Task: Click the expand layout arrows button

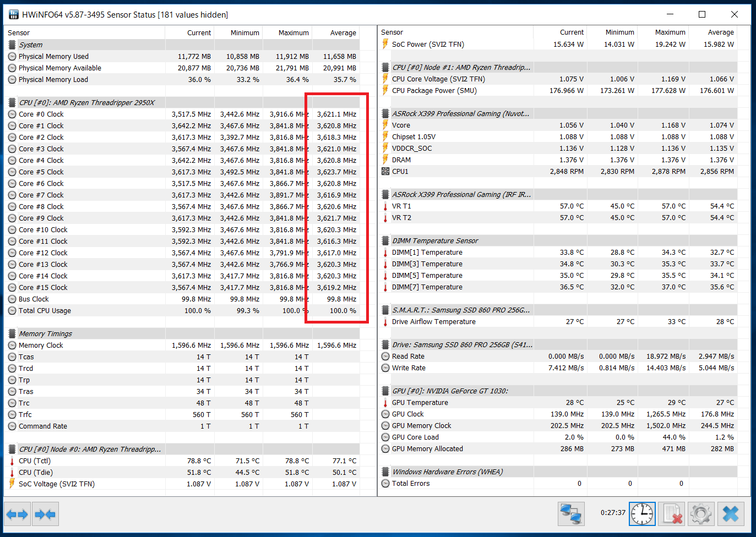Action: point(17,514)
